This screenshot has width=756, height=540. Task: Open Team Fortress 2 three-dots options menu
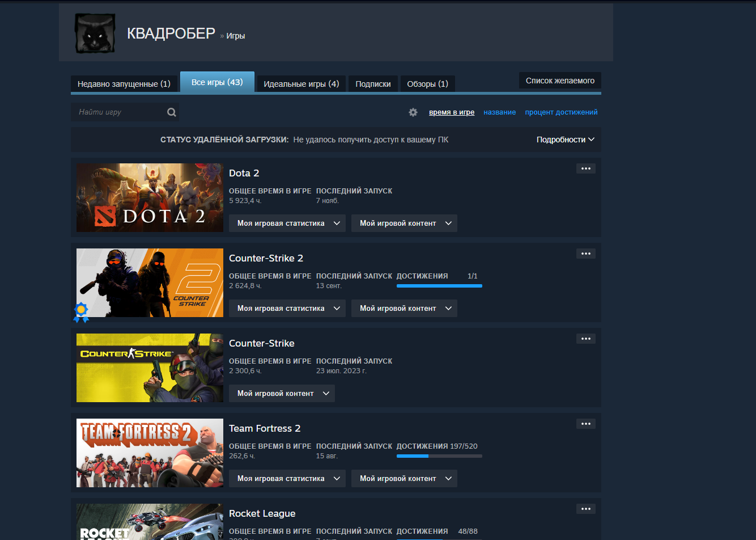[x=586, y=424]
